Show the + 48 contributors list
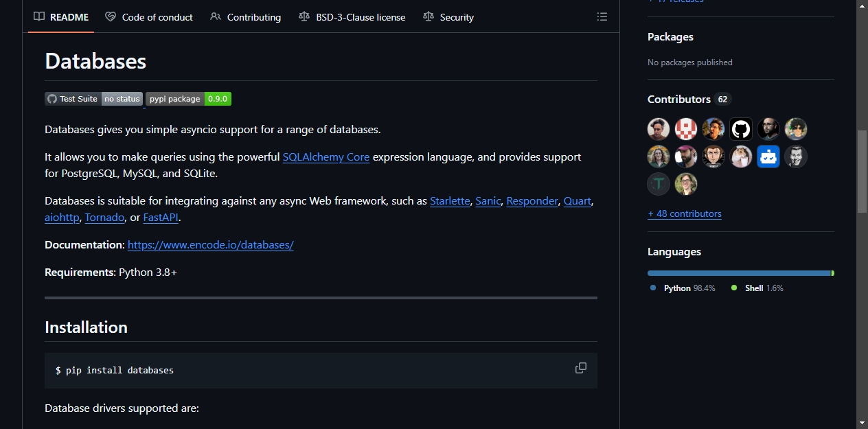 pos(685,213)
